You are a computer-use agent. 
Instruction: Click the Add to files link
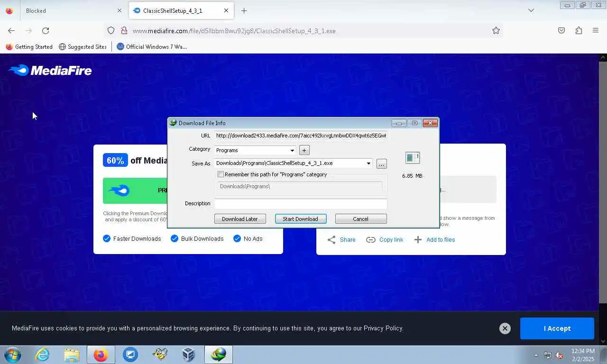tap(441, 240)
